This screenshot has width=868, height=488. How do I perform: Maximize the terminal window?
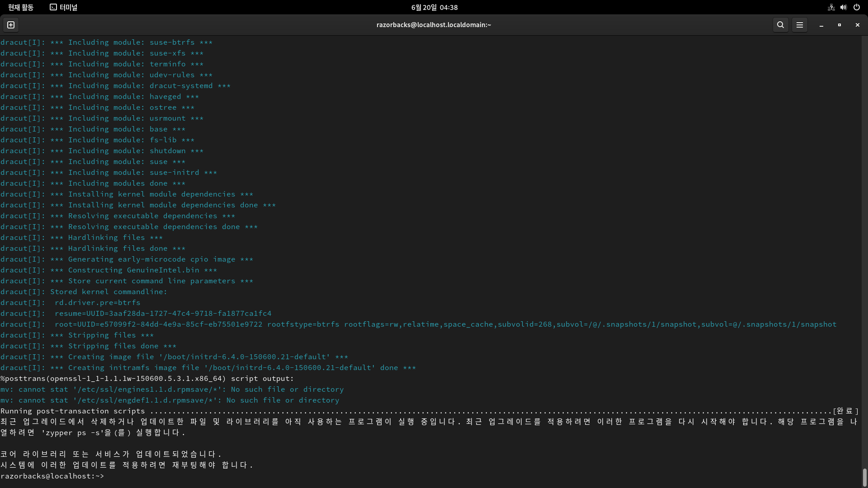coord(839,25)
